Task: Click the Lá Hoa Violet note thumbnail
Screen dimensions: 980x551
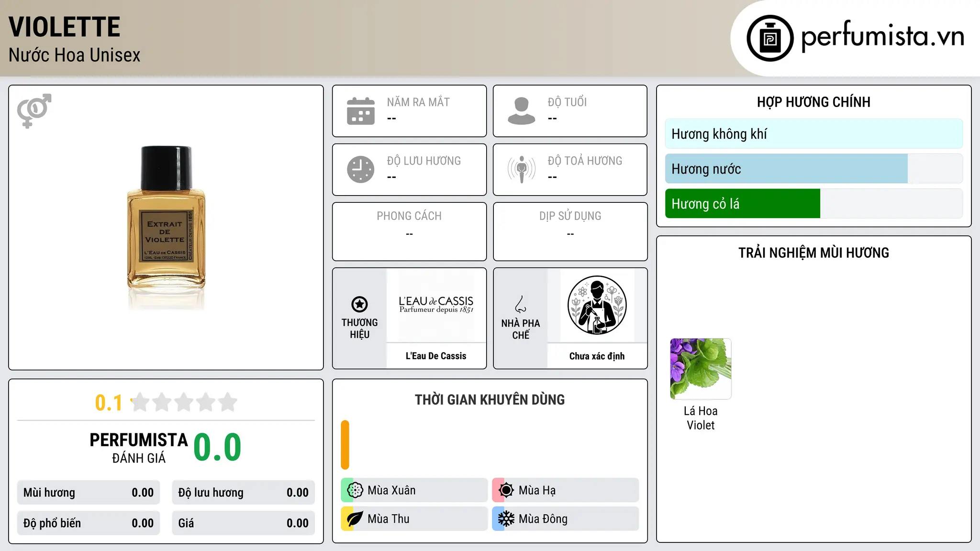Action: coord(701,369)
